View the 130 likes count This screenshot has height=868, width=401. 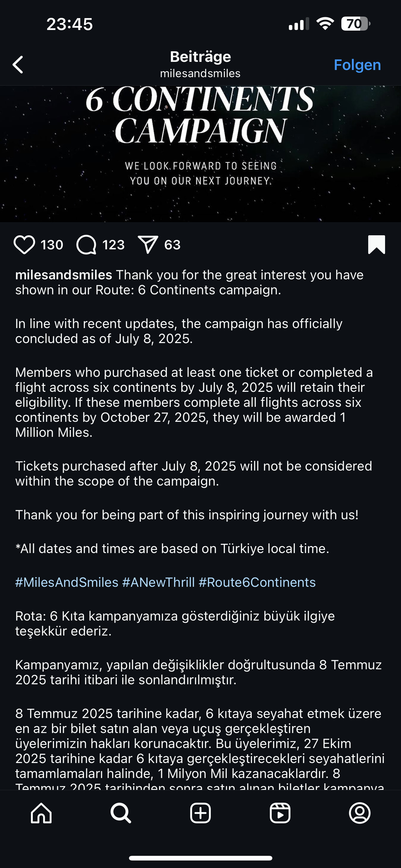coord(52,245)
